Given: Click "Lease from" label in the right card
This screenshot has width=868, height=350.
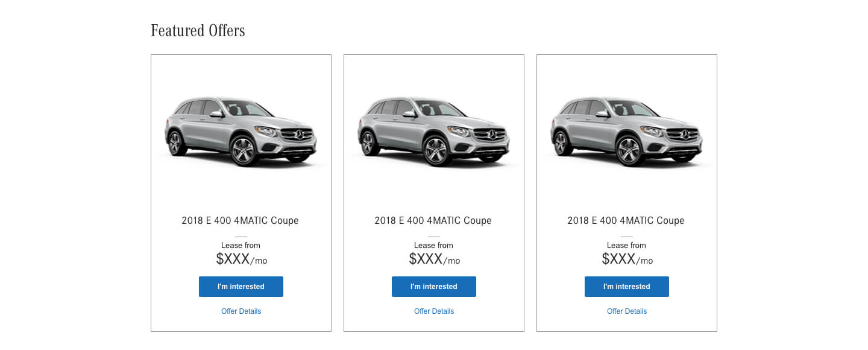Looking at the screenshot, I should [x=626, y=246].
